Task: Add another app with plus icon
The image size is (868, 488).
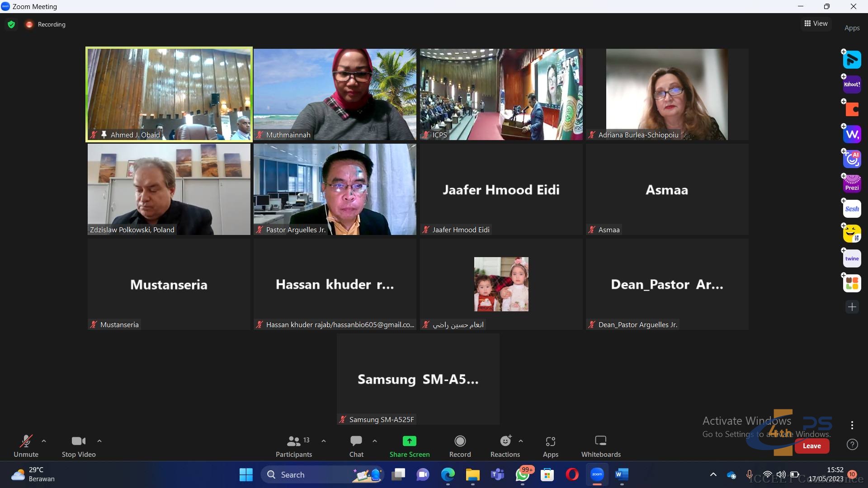Action: (852, 307)
